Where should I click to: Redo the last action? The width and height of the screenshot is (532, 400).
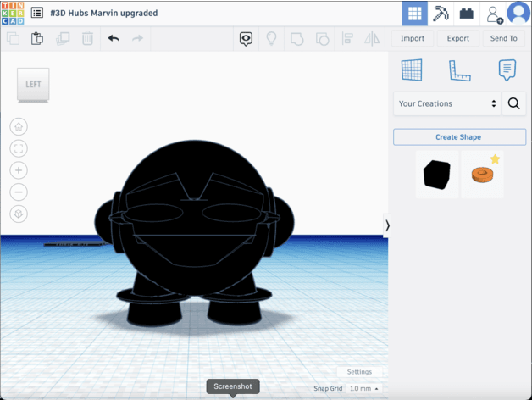pyautogui.click(x=137, y=38)
